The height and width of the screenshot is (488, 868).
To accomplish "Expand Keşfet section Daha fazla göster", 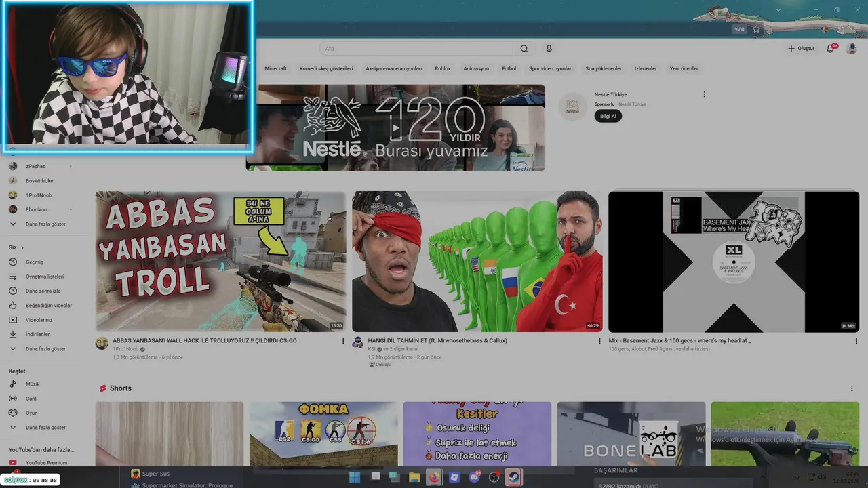I will click(x=44, y=427).
